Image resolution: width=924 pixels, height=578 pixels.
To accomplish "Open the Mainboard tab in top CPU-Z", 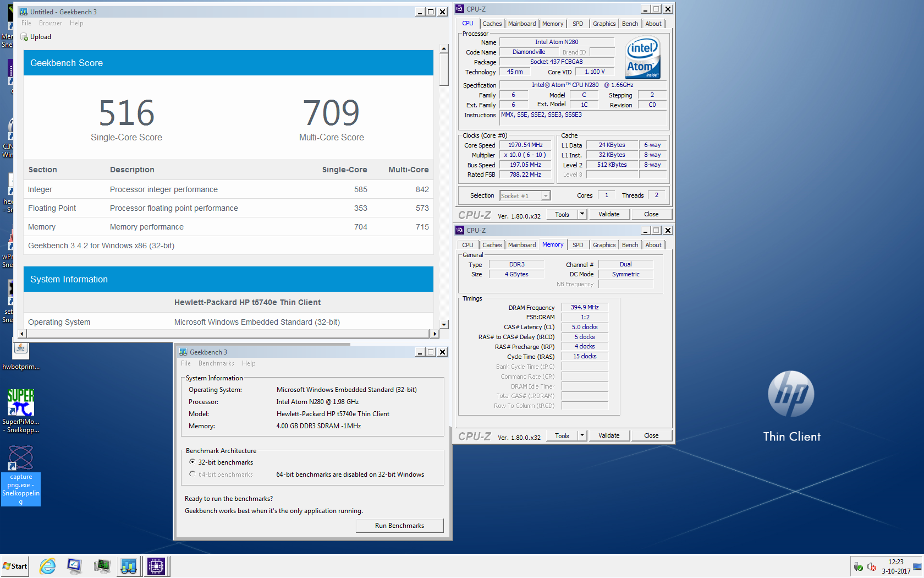I will [x=522, y=24].
